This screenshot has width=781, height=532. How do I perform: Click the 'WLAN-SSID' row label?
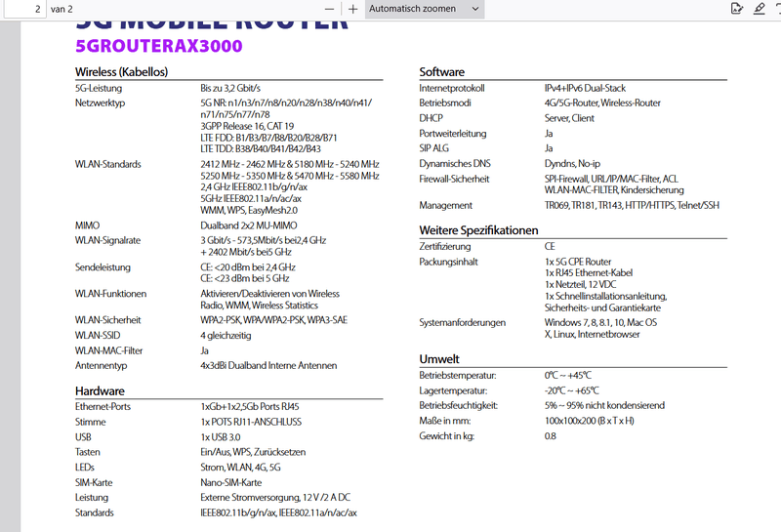pos(98,335)
